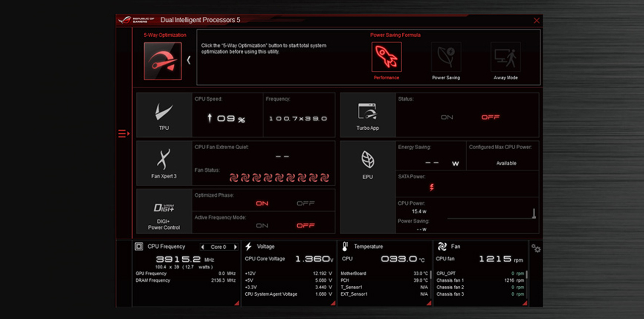Close Dual Intelligent Processors 5 window
This screenshot has width=644, height=319.
tap(537, 21)
